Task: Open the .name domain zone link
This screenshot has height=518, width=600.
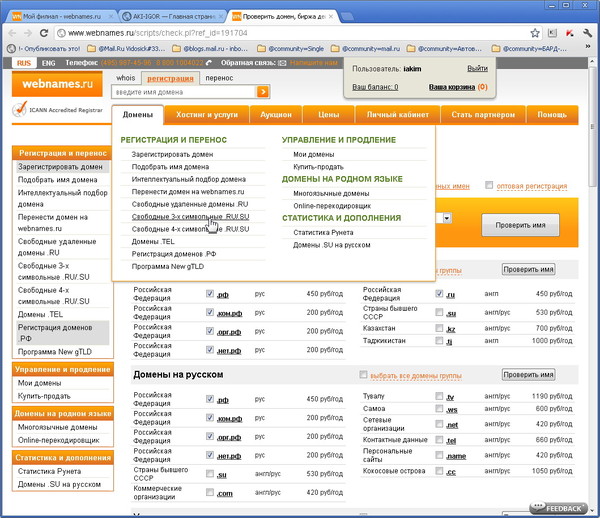Action: click(x=456, y=456)
